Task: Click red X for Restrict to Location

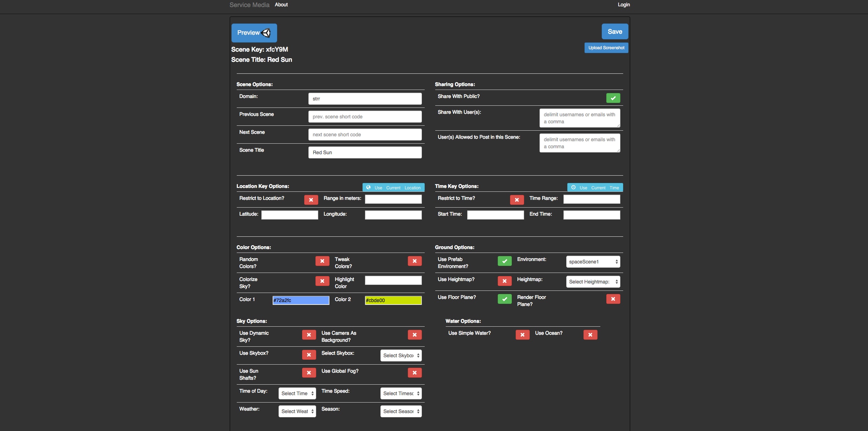Action: pyautogui.click(x=311, y=200)
